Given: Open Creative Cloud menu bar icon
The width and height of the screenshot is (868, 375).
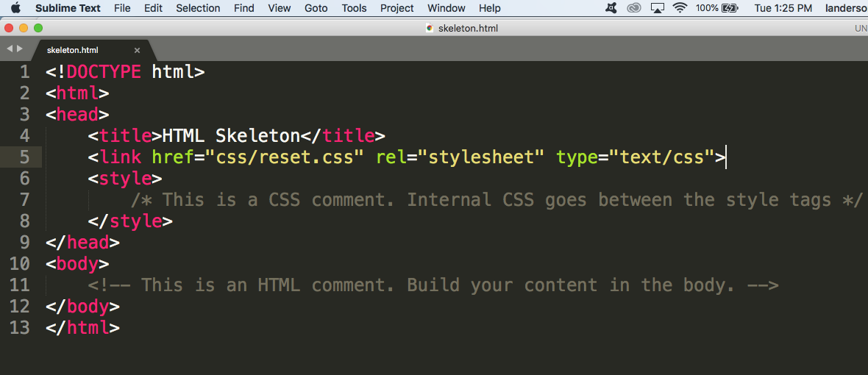Looking at the screenshot, I should pyautogui.click(x=633, y=8).
